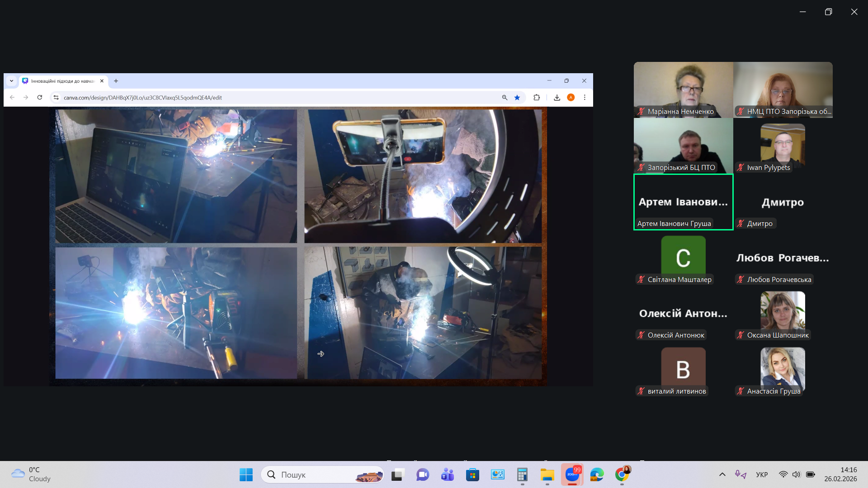Open File Explorer in the taskbar
Viewport: 868px width, 488px height.
click(x=547, y=474)
